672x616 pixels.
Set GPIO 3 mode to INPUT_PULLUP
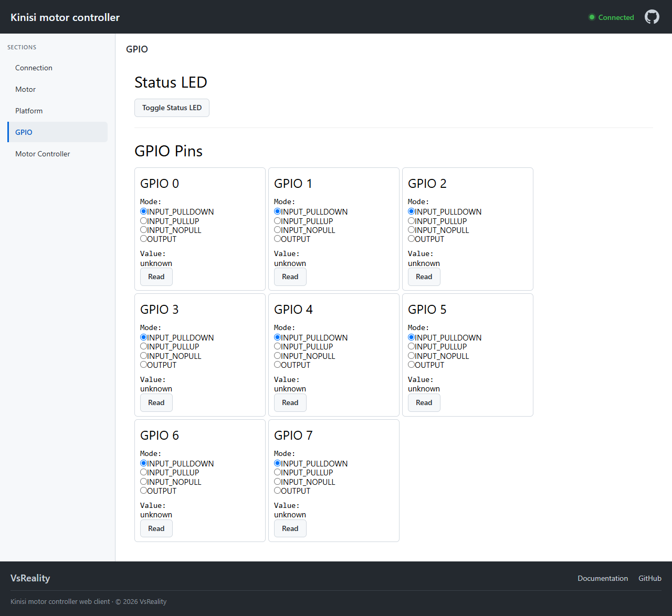point(144,346)
